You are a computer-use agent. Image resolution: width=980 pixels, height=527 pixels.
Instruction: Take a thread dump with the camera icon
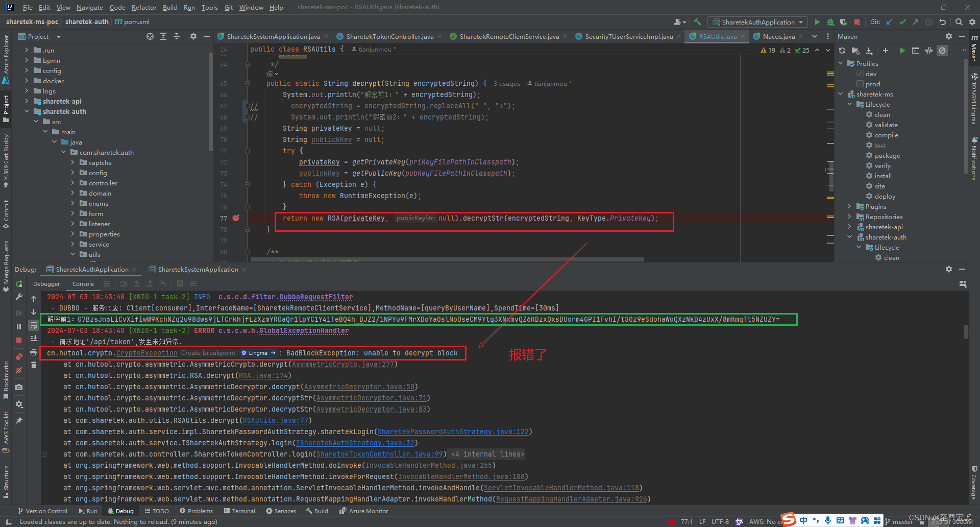click(19, 387)
